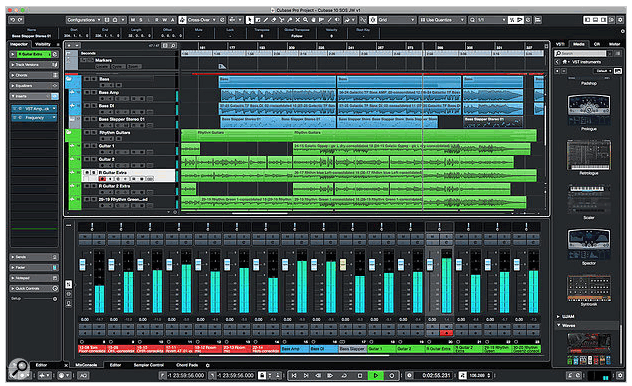Toggle global Read automation R button
The height and width of the screenshot is (386, 632).
click(x=157, y=19)
